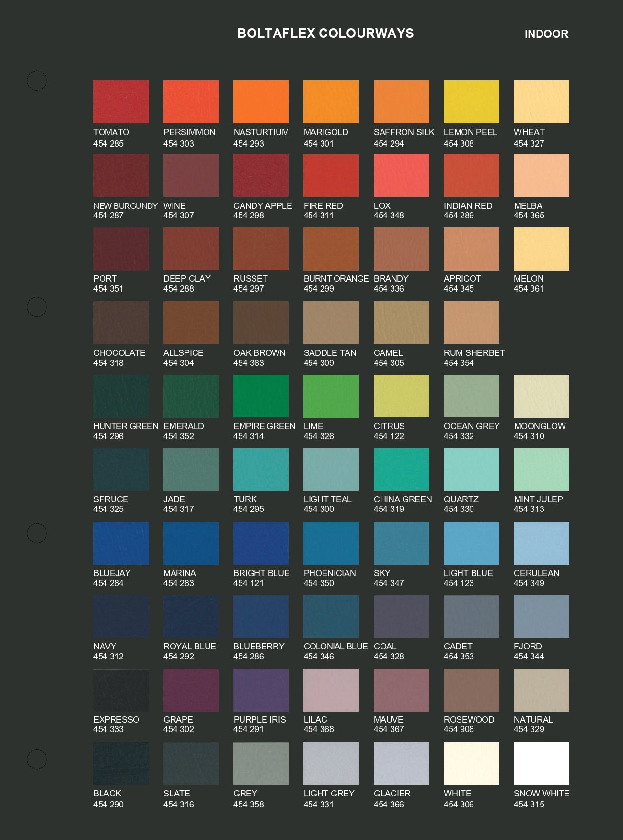Select the Persimmon colour swatch

point(191,102)
